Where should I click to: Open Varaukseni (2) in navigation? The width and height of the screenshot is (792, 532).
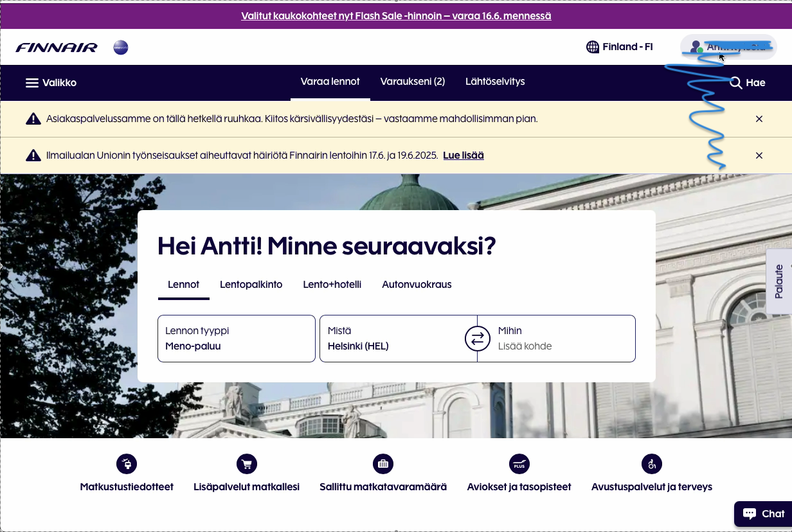coord(412,82)
